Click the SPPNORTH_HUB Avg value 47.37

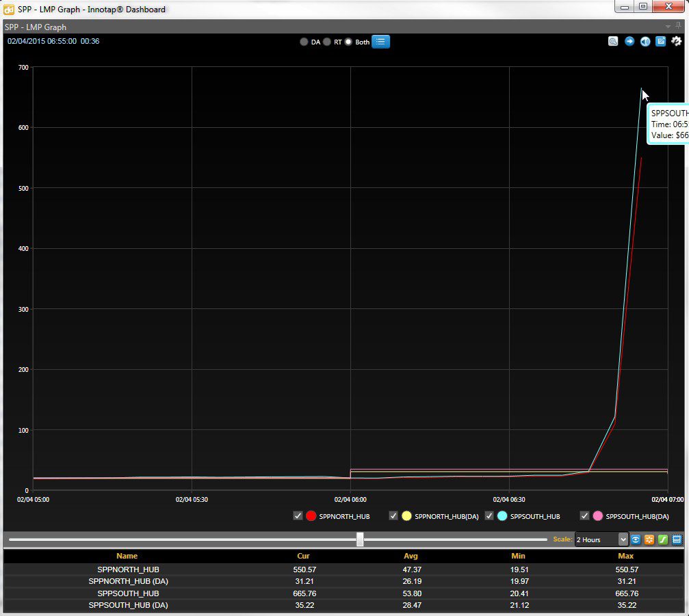[412, 570]
